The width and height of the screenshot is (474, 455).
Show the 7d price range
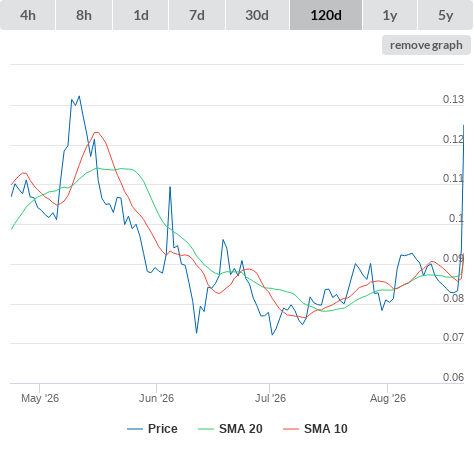(x=197, y=15)
